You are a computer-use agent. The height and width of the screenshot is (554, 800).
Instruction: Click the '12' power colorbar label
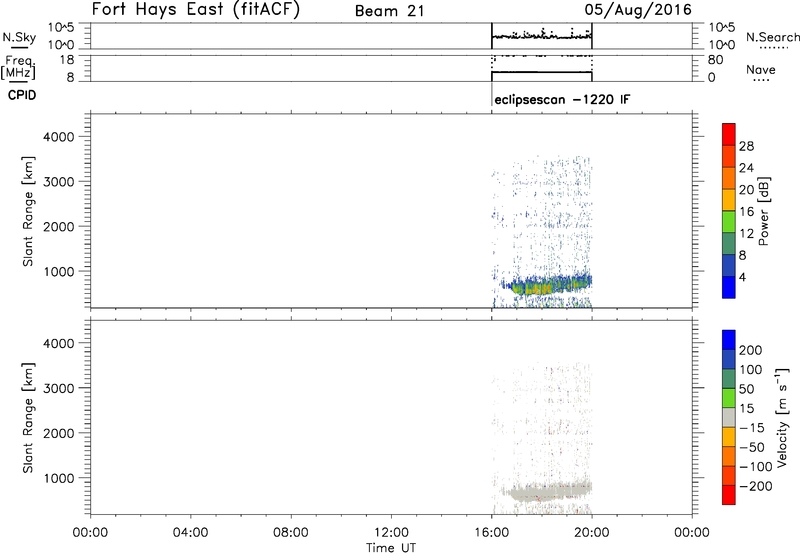pyautogui.click(x=746, y=234)
